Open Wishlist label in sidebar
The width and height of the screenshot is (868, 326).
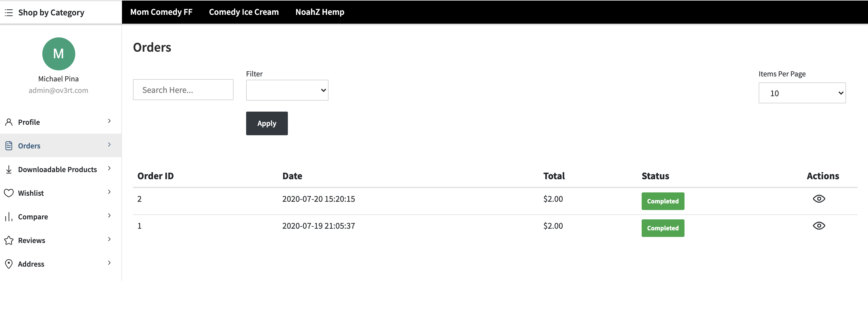coord(31,193)
